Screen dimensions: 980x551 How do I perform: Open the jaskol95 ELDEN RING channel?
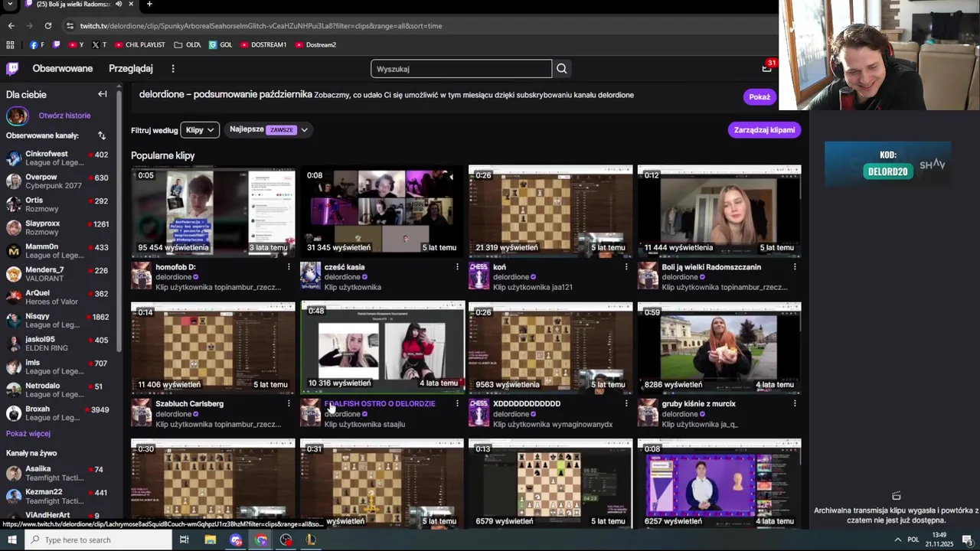coord(58,344)
